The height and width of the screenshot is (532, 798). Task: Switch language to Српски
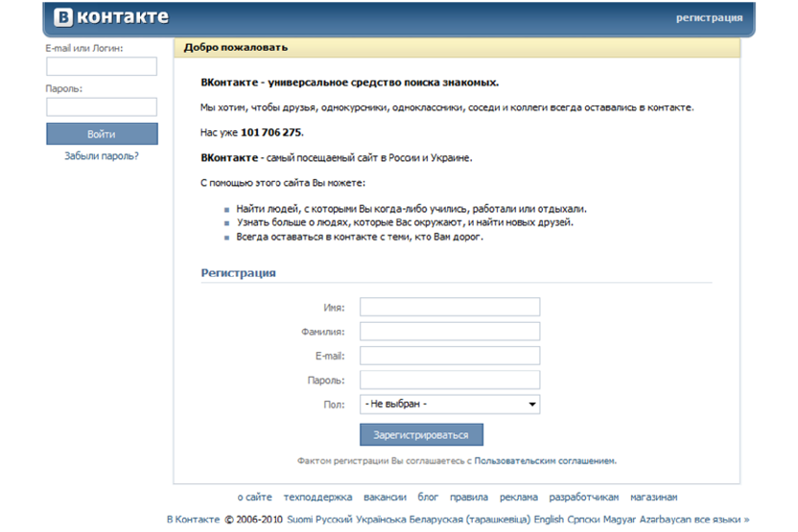point(584,520)
